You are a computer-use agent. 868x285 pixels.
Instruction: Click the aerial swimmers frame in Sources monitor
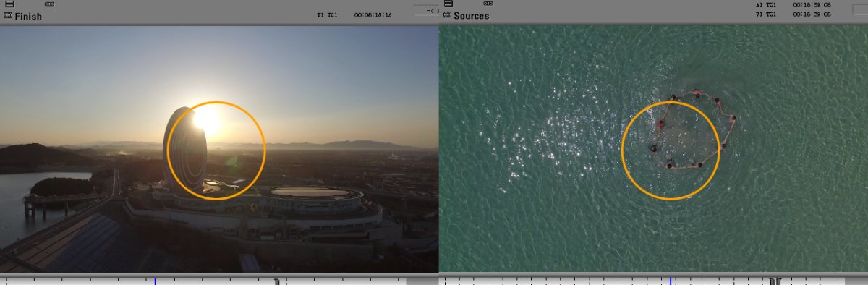(x=654, y=149)
